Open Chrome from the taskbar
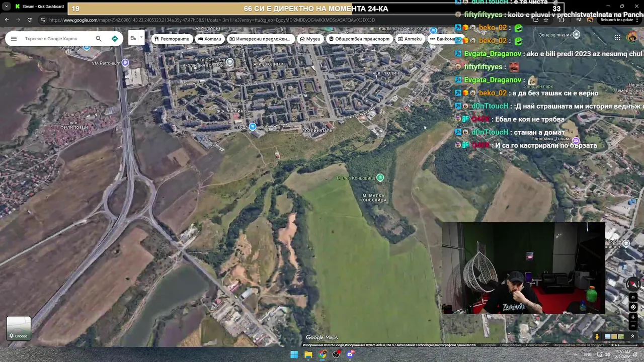 tap(323, 354)
